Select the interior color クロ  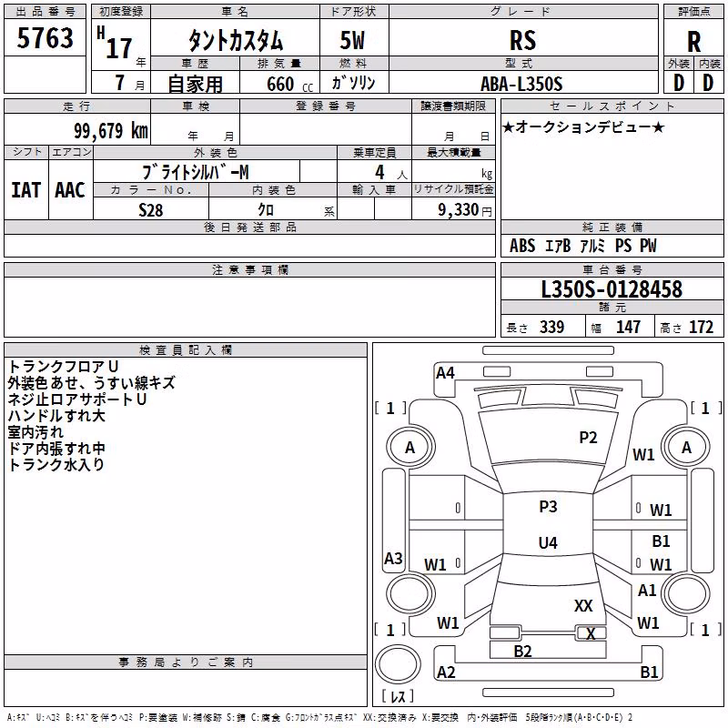coord(266,210)
